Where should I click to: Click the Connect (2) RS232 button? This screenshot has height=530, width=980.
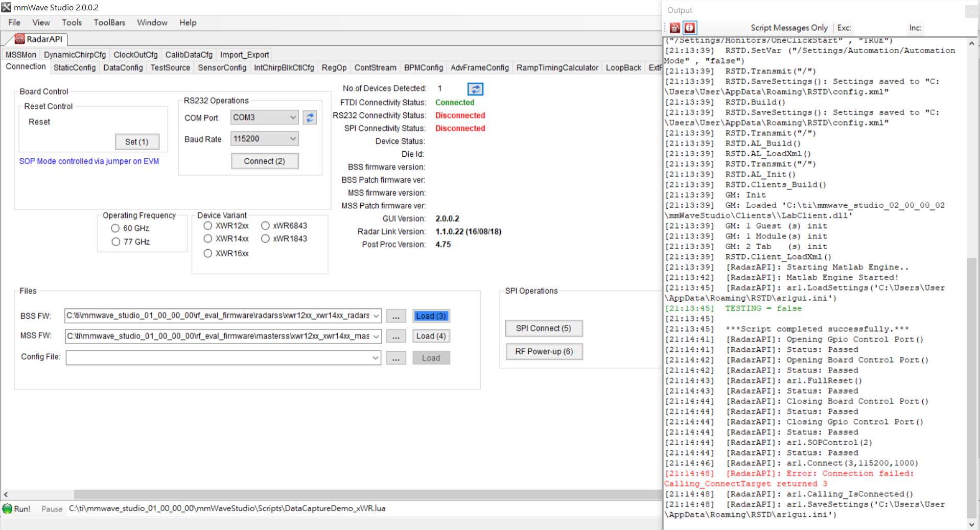(265, 161)
